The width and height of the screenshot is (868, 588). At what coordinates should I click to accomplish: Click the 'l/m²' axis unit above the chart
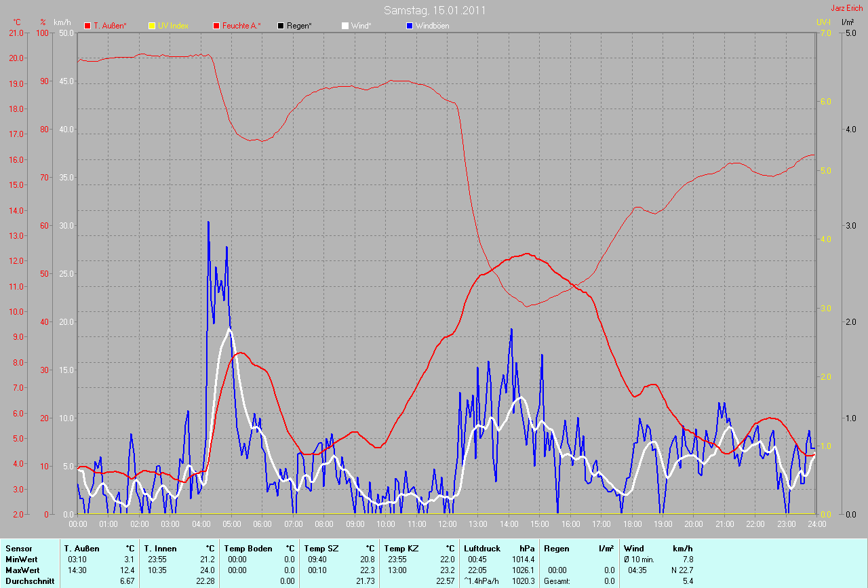[x=848, y=22]
